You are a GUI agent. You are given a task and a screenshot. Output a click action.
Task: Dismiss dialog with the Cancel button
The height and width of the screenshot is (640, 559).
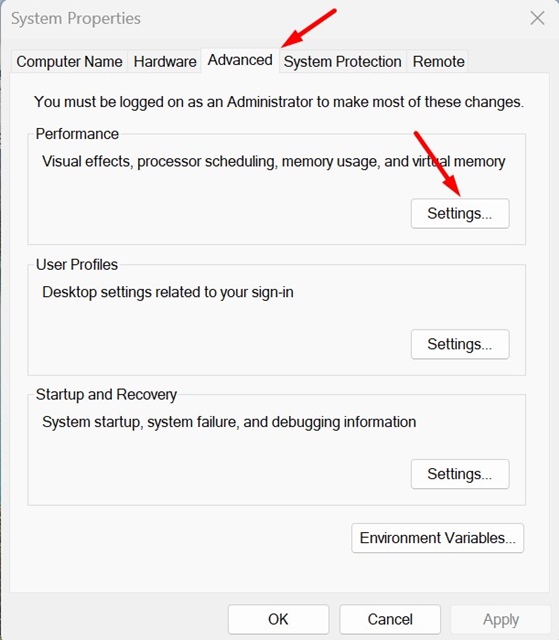coord(390,619)
